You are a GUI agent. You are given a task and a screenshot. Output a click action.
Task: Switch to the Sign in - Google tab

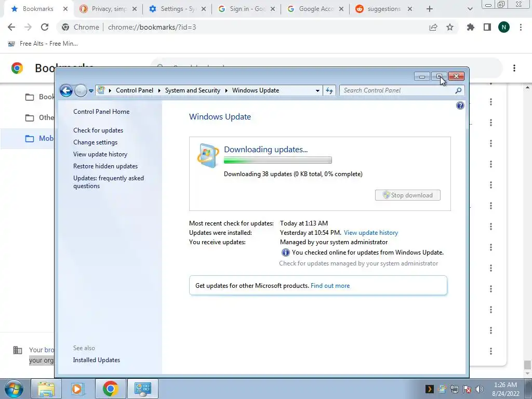pyautogui.click(x=247, y=9)
